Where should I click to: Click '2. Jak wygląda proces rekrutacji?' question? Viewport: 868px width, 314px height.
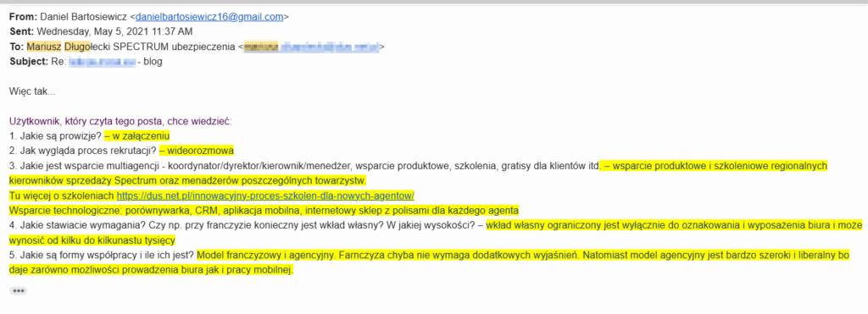pyautogui.click(x=83, y=151)
